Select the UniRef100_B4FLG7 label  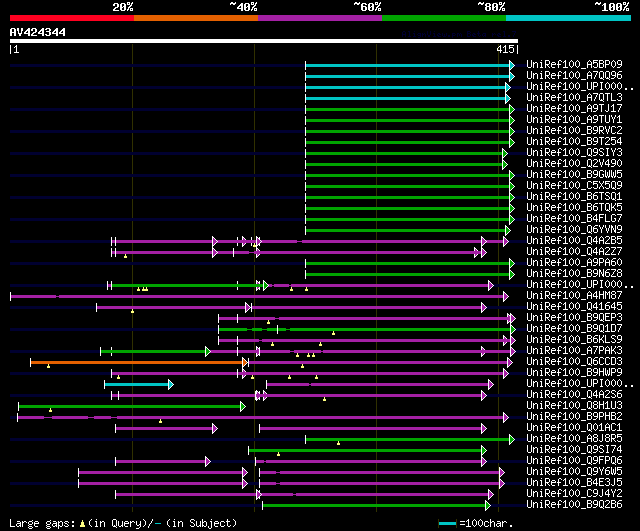point(574,219)
